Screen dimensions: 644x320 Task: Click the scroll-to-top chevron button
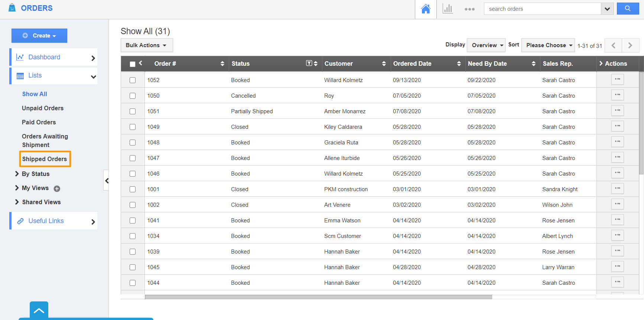click(x=39, y=310)
